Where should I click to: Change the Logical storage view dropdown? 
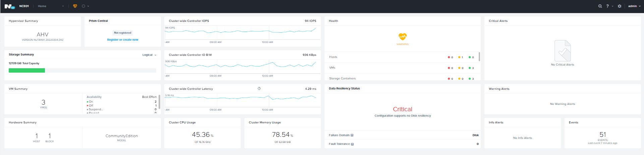pos(149,55)
